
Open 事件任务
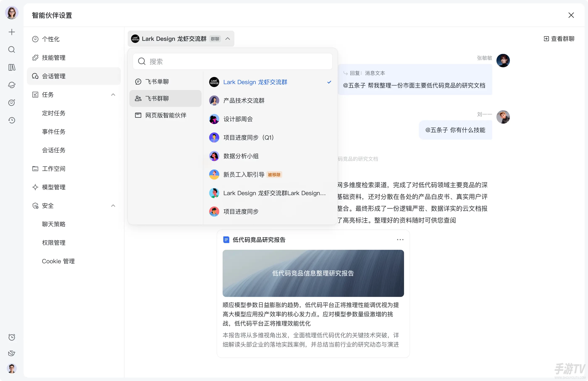(74, 132)
